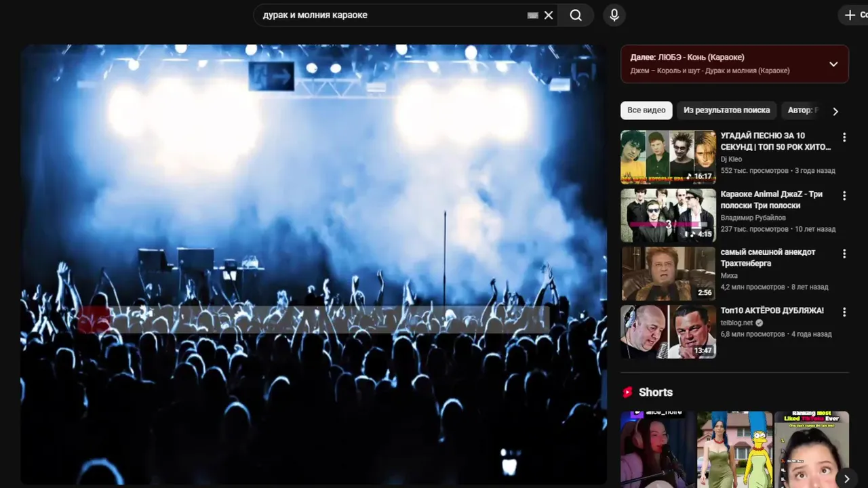The width and height of the screenshot is (868, 488).
Task: Open the on-screen keyboard icon in search
Action: pyautogui.click(x=533, y=15)
